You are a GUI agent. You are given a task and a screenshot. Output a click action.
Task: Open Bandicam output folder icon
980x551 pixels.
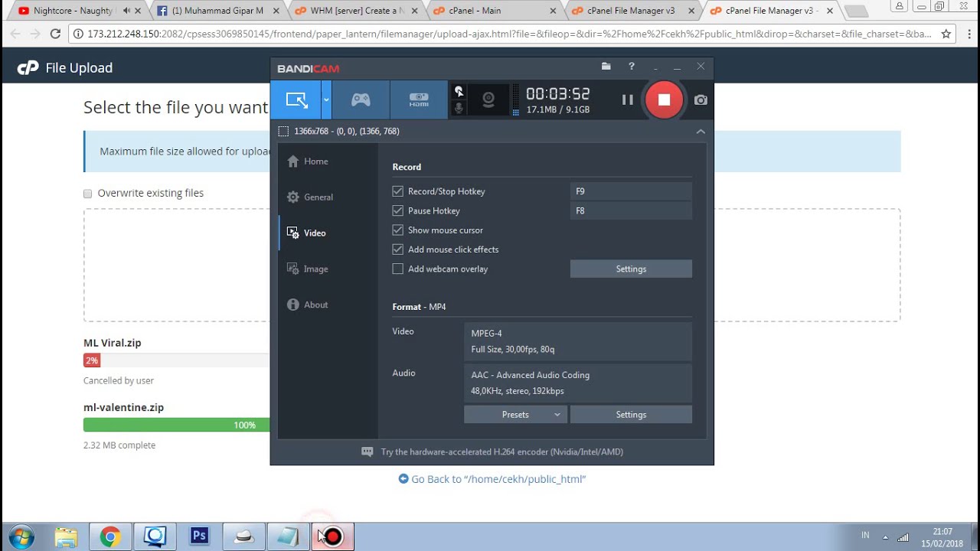coord(606,67)
